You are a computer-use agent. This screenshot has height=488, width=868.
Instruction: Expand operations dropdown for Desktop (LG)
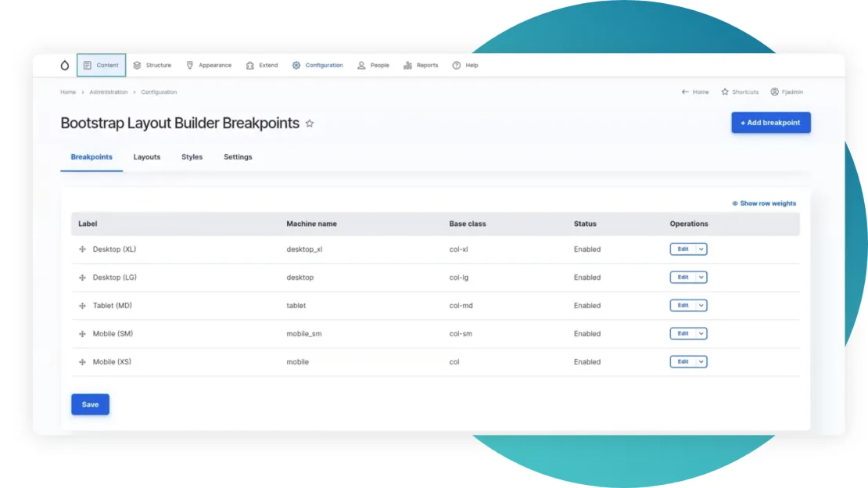[x=701, y=277]
